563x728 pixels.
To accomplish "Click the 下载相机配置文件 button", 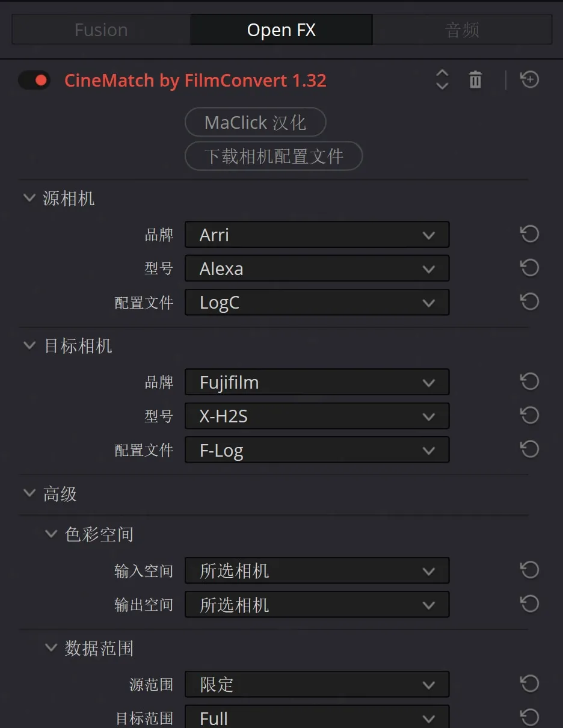I will pos(274,156).
